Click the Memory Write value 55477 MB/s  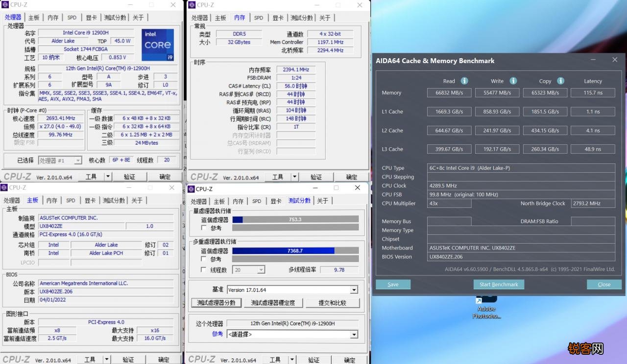[x=497, y=92]
